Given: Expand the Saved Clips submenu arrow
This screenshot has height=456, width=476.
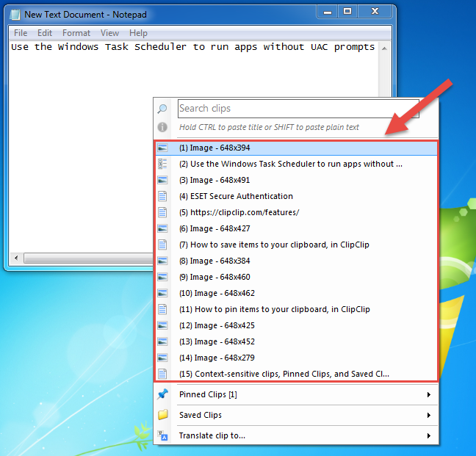Looking at the screenshot, I should click(429, 415).
